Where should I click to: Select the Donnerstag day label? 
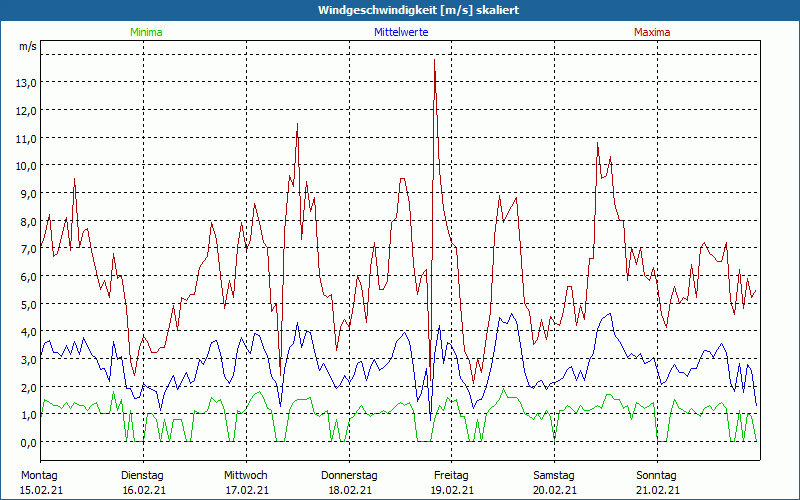[x=349, y=475]
